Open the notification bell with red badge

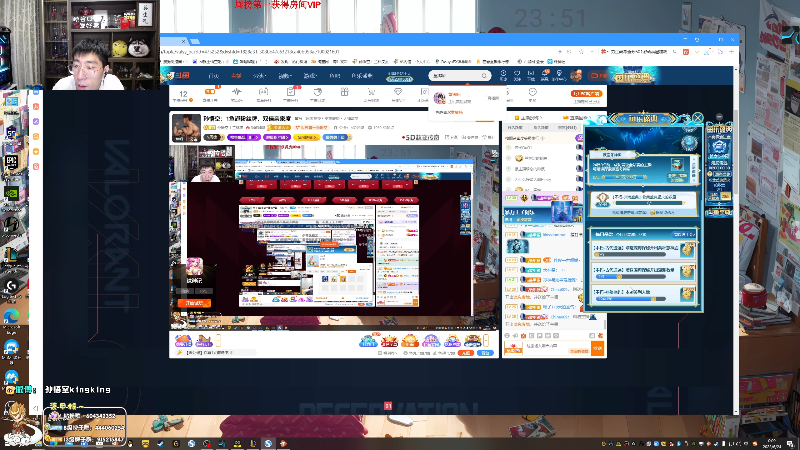pos(544,74)
